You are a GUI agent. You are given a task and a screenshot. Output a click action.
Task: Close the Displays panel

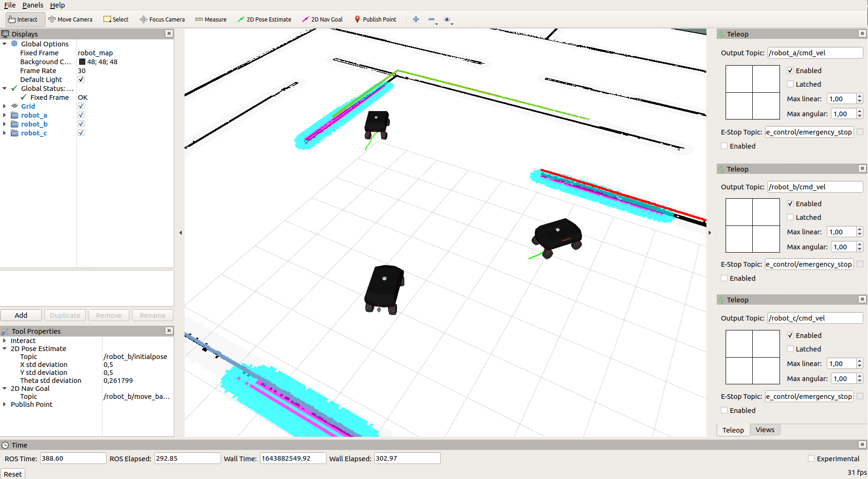(x=169, y=33)
